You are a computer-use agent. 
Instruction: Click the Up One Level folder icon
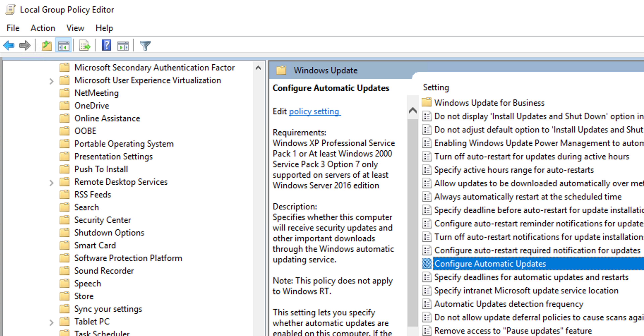[46, 45]
